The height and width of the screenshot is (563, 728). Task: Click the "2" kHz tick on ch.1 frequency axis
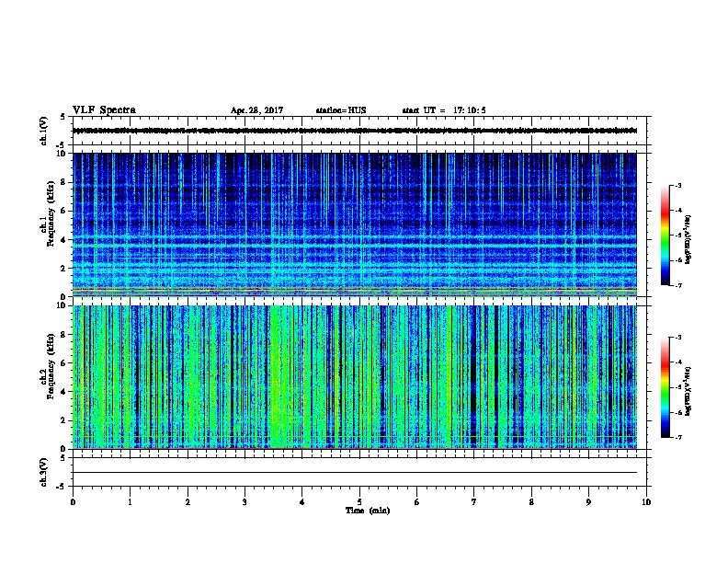coord(63,269)
